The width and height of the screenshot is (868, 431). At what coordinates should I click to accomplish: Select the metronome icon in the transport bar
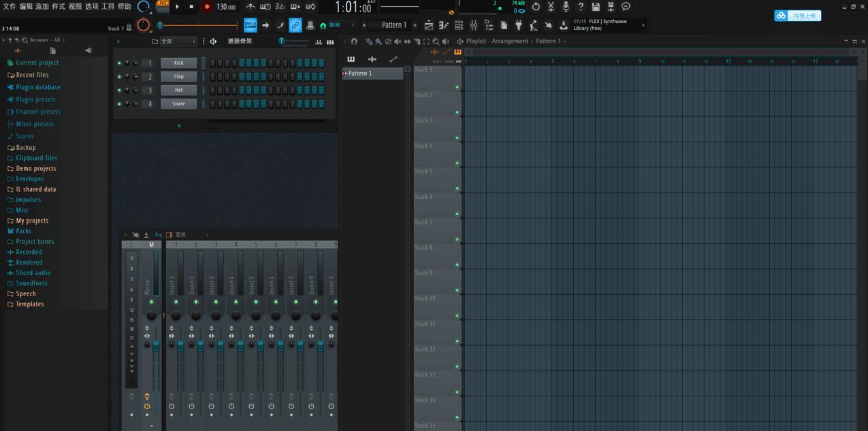coord(249,6)
